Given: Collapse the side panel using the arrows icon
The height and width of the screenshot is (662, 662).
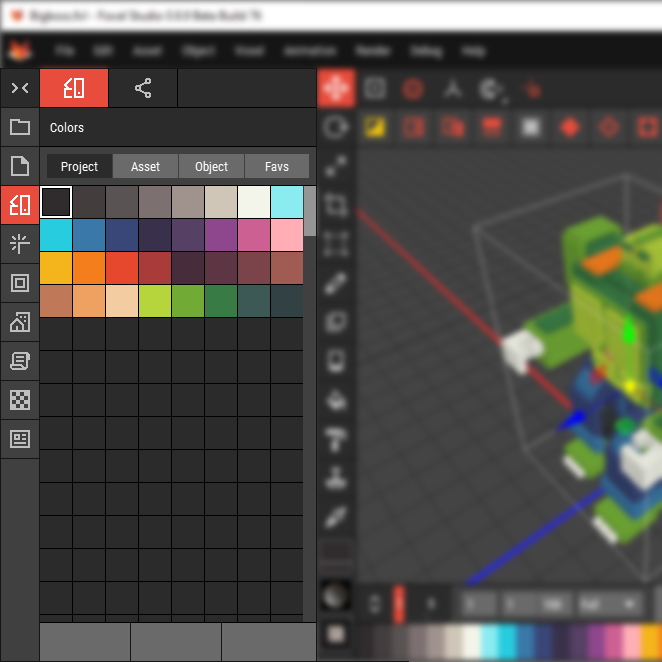Looking at the screenshot, I should pos(20,88).
